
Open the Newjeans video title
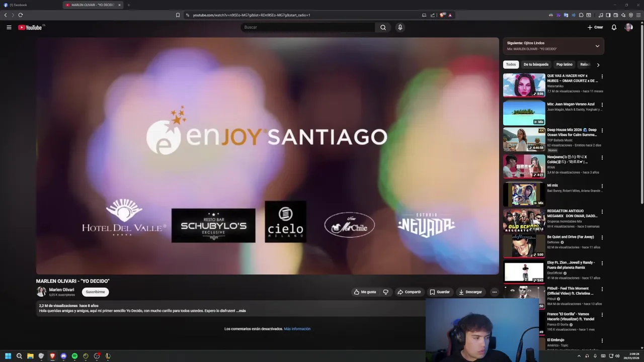pos(568,159)
